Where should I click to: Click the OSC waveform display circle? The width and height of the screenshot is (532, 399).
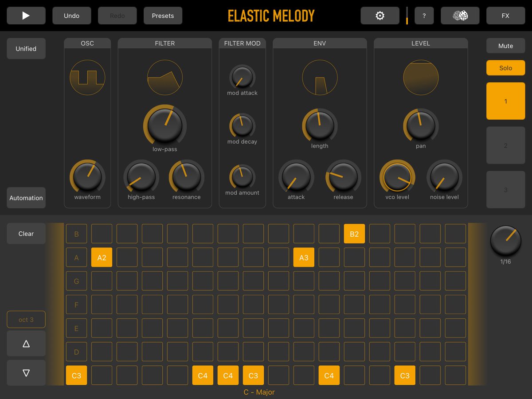coord(87,77)
